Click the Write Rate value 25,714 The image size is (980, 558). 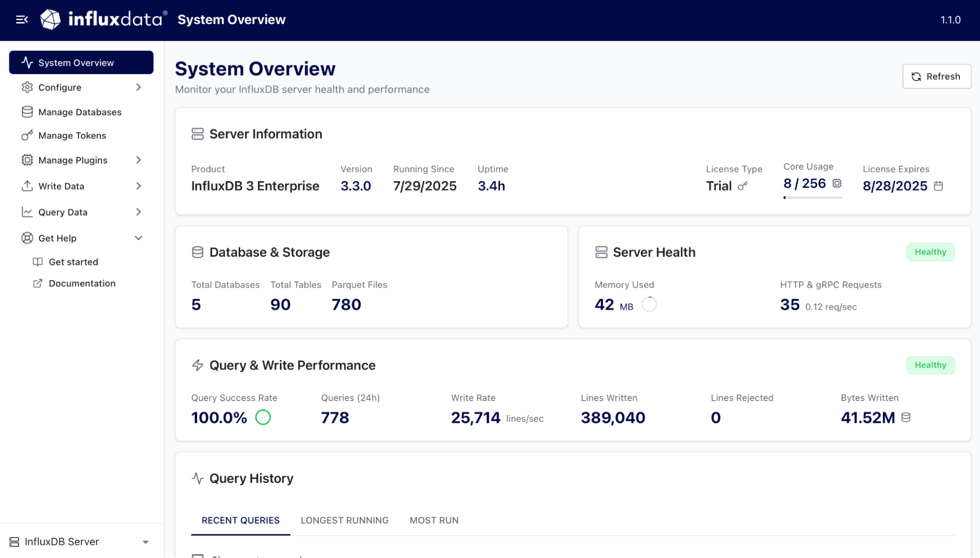[476, 418]
